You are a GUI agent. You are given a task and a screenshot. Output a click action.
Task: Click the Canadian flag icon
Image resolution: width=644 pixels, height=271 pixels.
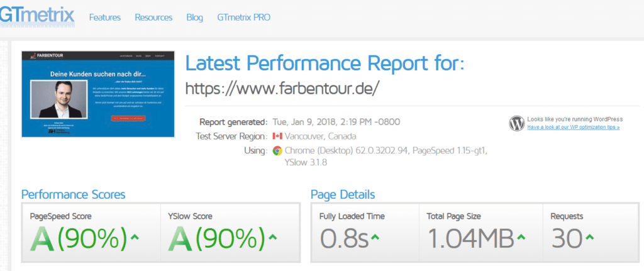[277, 136]
